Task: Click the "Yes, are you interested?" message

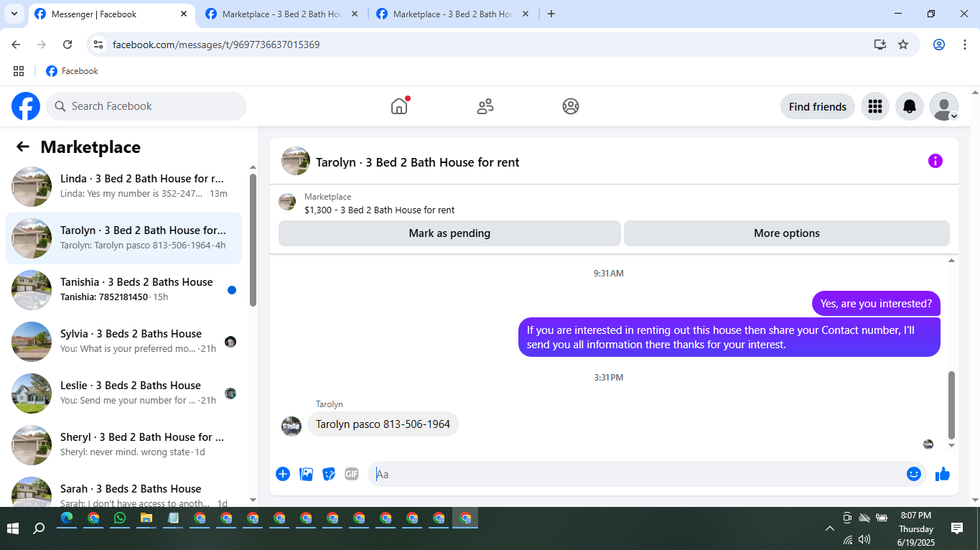Action: 876,304
